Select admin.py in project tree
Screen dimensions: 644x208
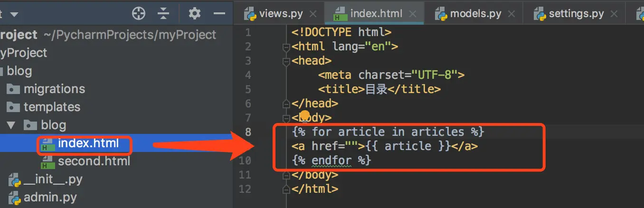click(x=50, y=197)
